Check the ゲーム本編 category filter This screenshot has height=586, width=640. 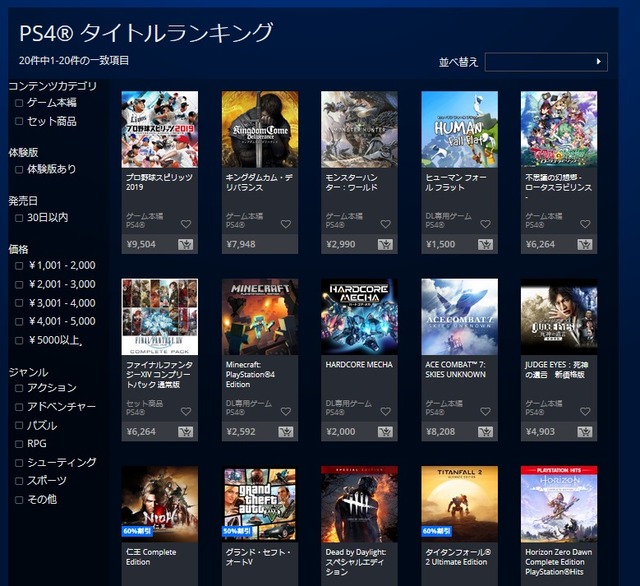tap(19, 103)
